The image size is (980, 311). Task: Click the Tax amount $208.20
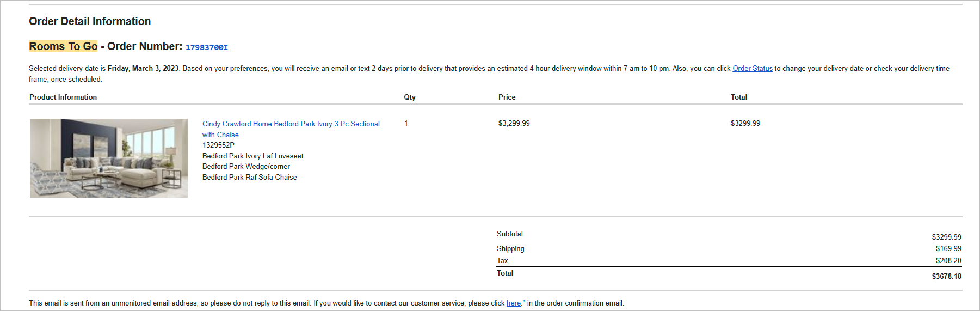coord(948,261)
